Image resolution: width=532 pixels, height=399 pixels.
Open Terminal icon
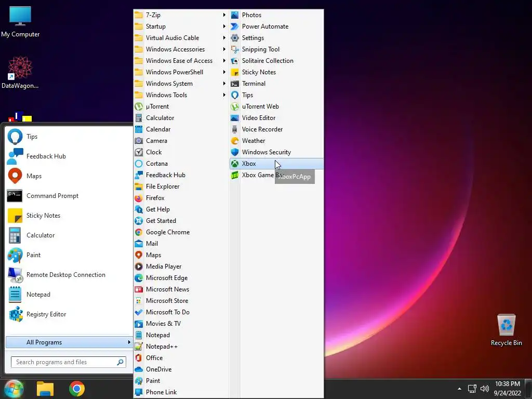[x=235, y=84]
